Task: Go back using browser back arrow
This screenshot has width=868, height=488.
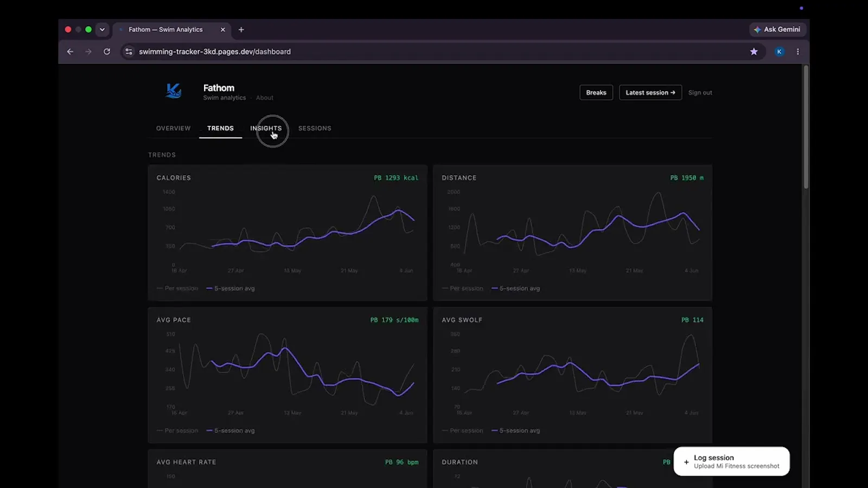Action: click(x=70, y=52)
